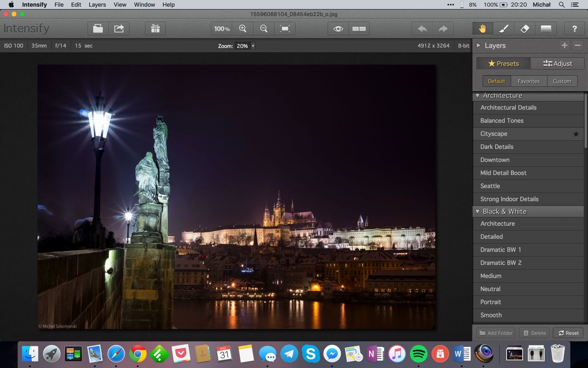Toggle favorite star on Cityscape preset
Image resolution: width=588 pixels, height=368 pixels.
coord(576,134)
